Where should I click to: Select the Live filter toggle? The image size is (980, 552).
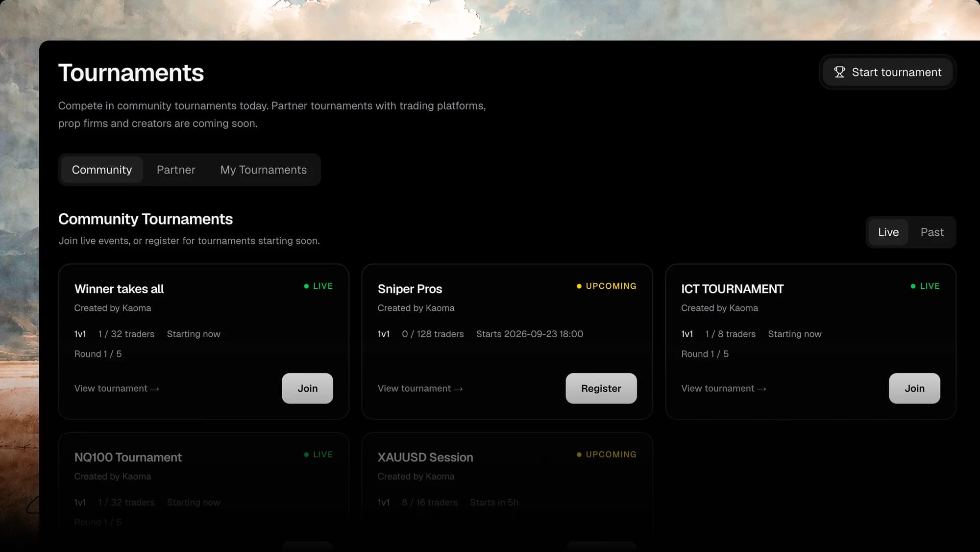(x=888, y=232)
